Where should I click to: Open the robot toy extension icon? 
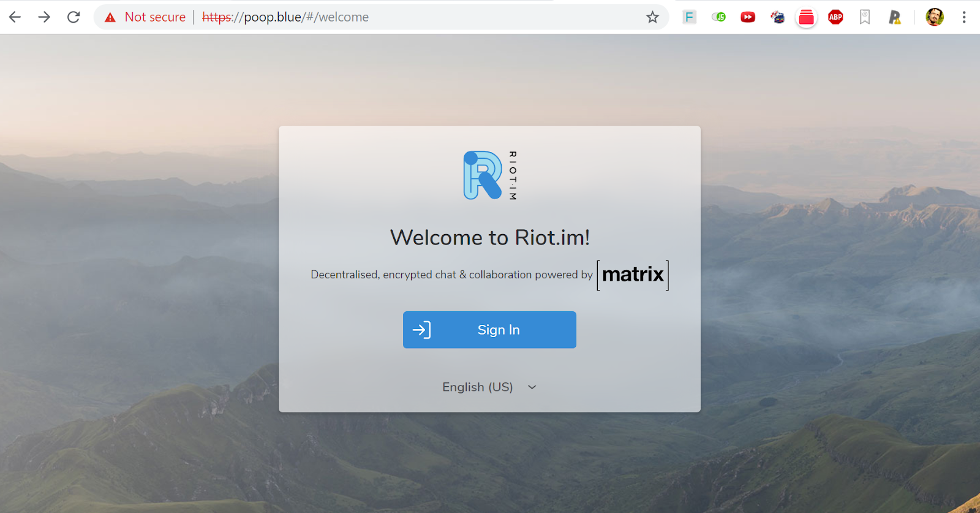tap(777, 17)
